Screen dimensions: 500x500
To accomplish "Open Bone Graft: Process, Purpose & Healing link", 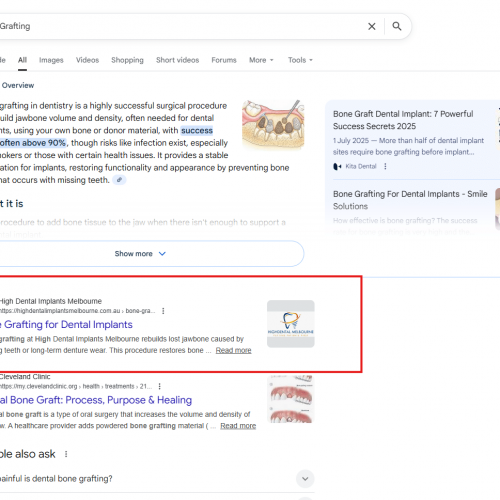I will coord(96,400).
